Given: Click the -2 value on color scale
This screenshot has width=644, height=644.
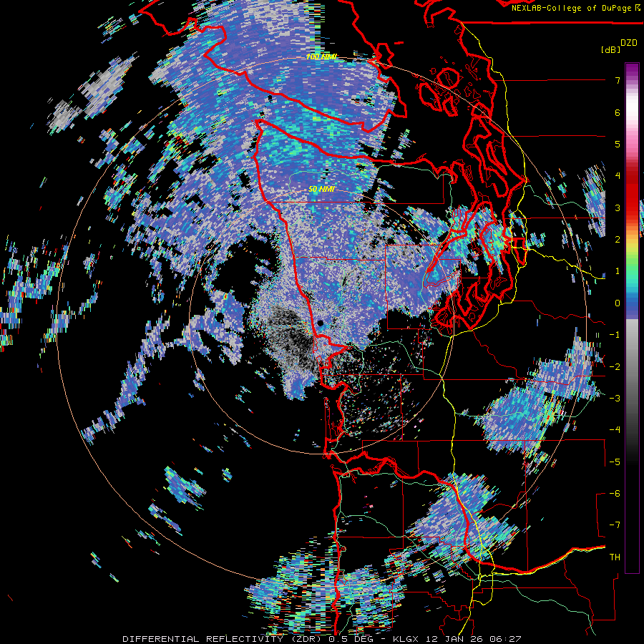Looking at the screenshot, I should (615, 366).
